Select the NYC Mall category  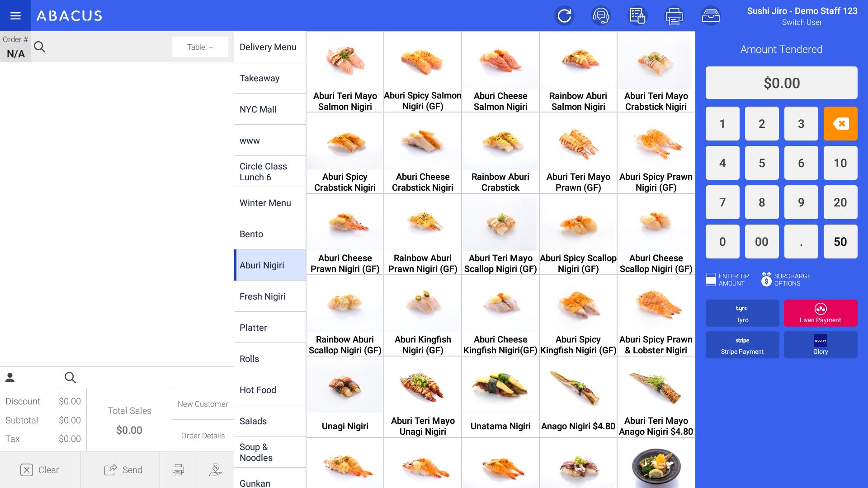point(270,109)
